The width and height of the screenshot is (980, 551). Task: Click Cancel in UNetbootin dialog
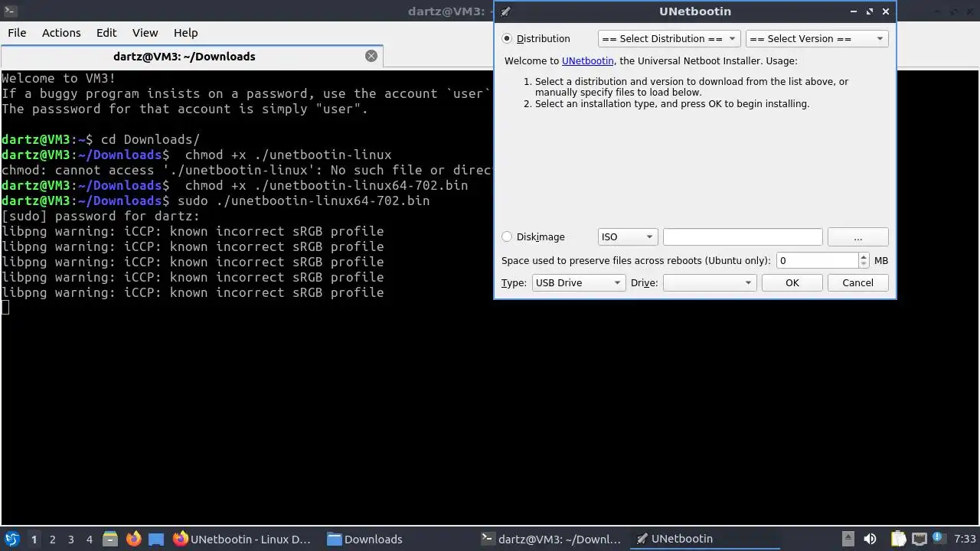[857, 282]
